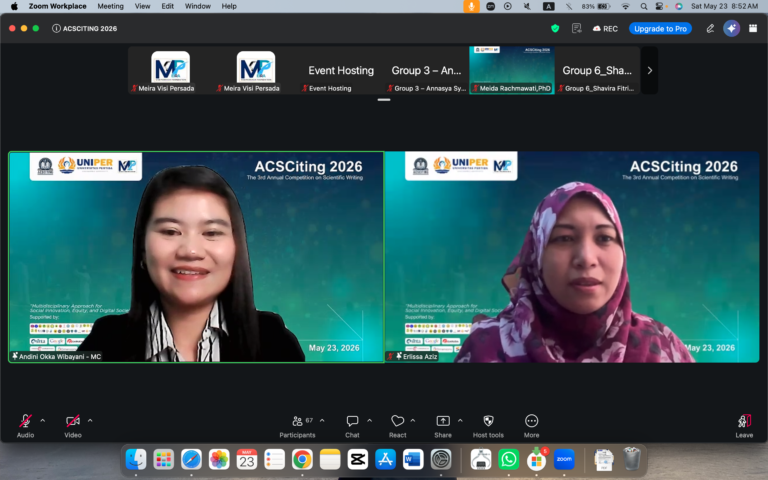Click the date and time in menu bar
This screenshot has width=768, height=480.
(x=724, y=6)
